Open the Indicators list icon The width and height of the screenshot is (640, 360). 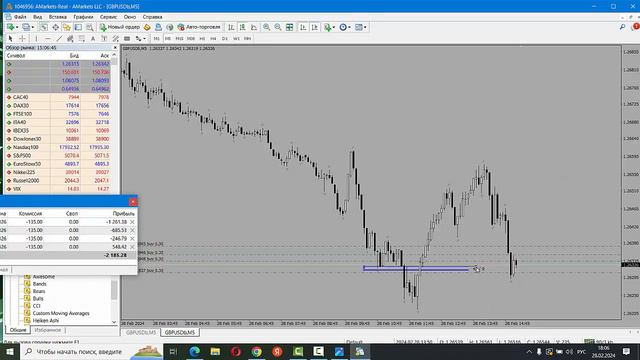pos(327,27)
